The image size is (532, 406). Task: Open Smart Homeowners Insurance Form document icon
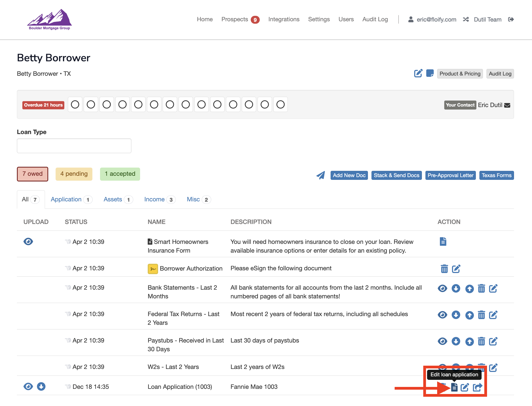(443, 241)
